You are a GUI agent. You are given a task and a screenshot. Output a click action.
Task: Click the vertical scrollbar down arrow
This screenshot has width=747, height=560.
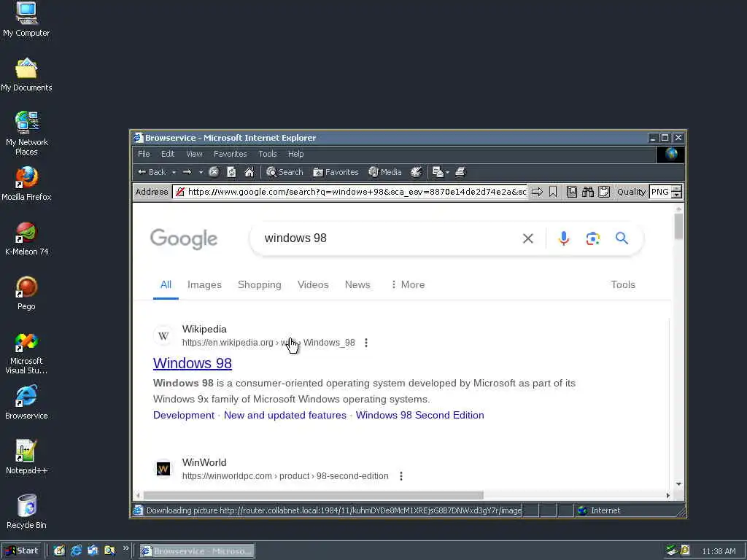(x=678, y=484)
